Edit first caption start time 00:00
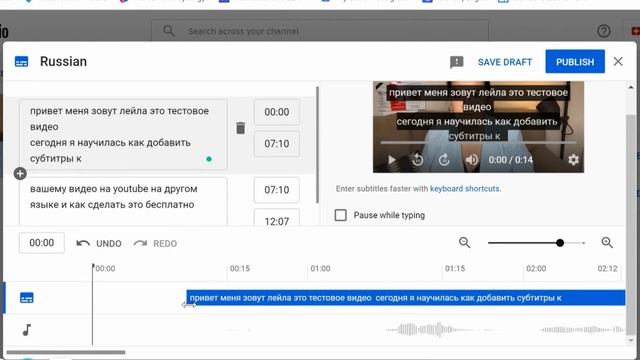The height and width of the screenshot is (360, 640). pos(277,112)
